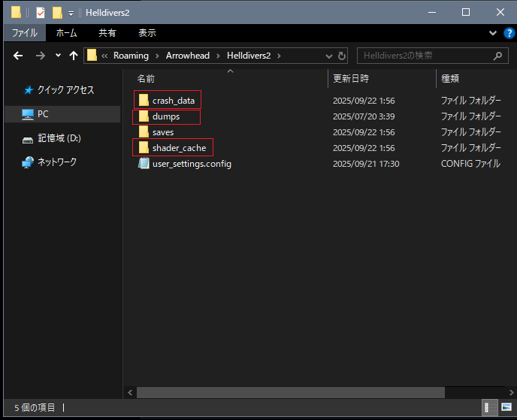Click Helldivers2 in the address bar
Viewport: 517px width, 420px height.
point(249,56)
